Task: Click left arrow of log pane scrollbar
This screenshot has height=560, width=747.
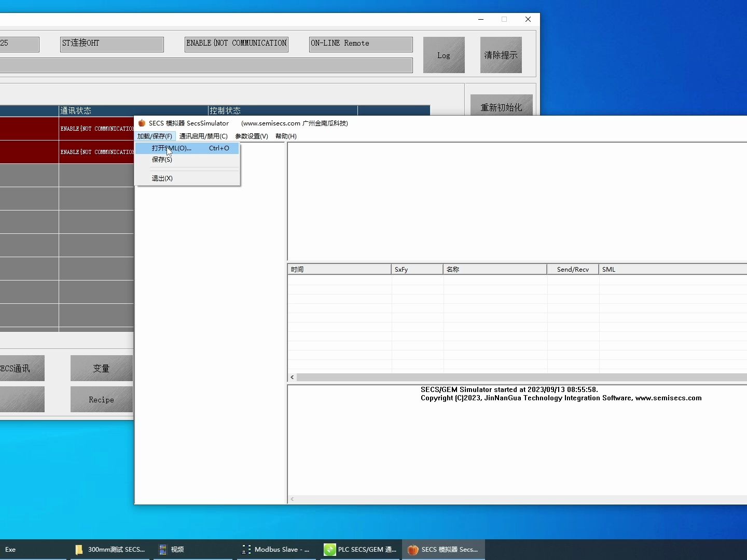Action: click(x=292, y=499)
